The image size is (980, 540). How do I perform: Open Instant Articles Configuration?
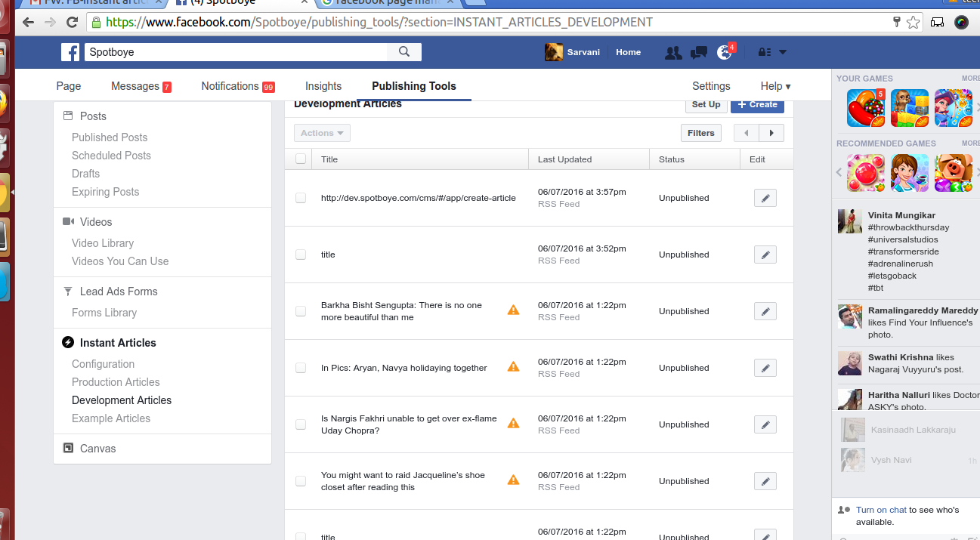(x=103, y=364)
